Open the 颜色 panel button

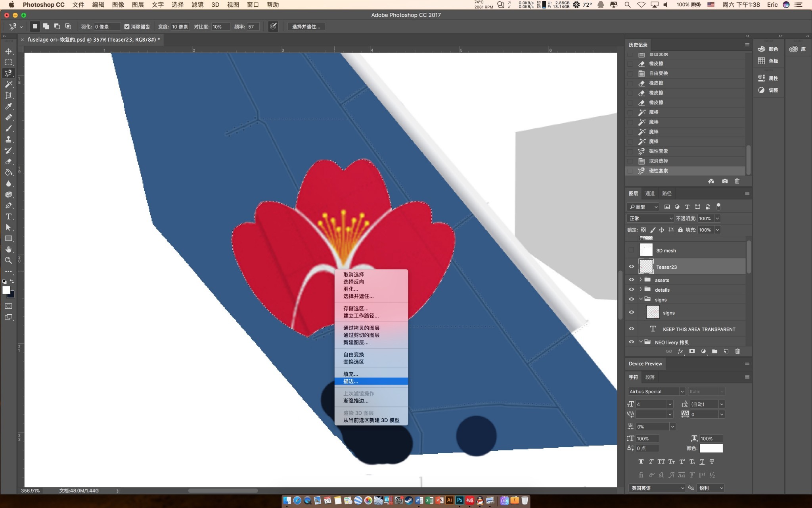click(768, 49)
